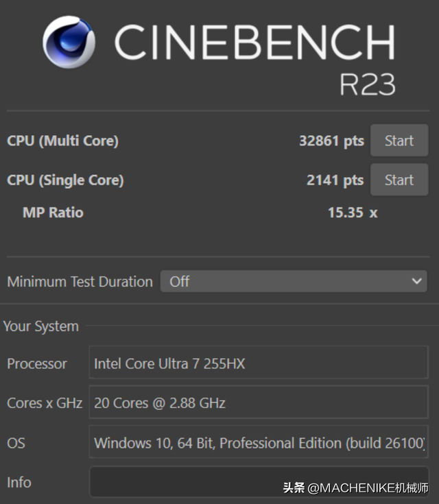The height and width of the screenshot is (504, 439).
Task: Click the MP Ratio label
Action: click(53, 213)
